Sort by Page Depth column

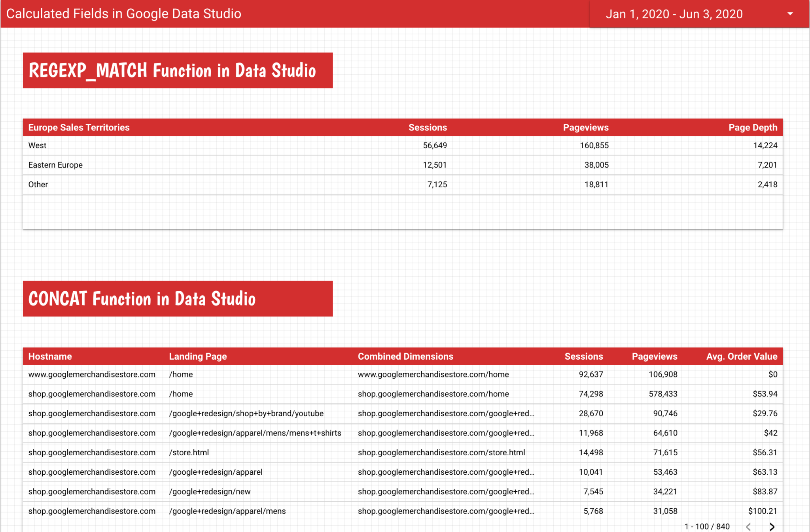coord(753,127)
